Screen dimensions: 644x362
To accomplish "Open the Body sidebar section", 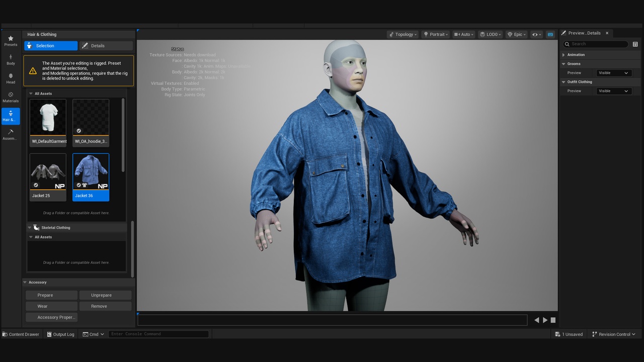I will pyautogui.click(x=11, y=60).
